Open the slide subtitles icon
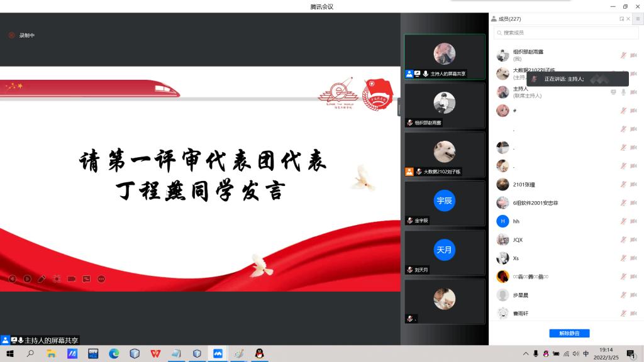This screenshot has height=362, width=644. [86, 279]
